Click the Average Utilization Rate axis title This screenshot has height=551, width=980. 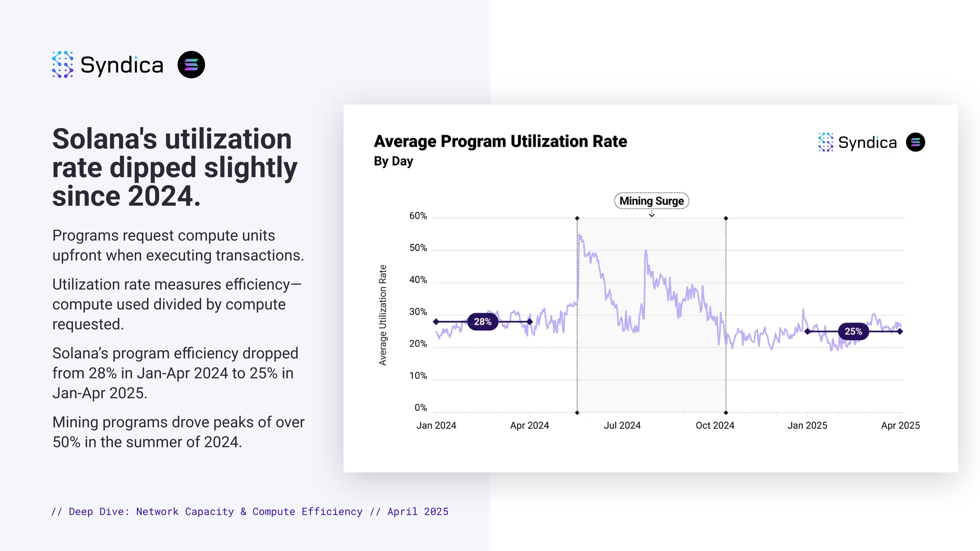383,315
